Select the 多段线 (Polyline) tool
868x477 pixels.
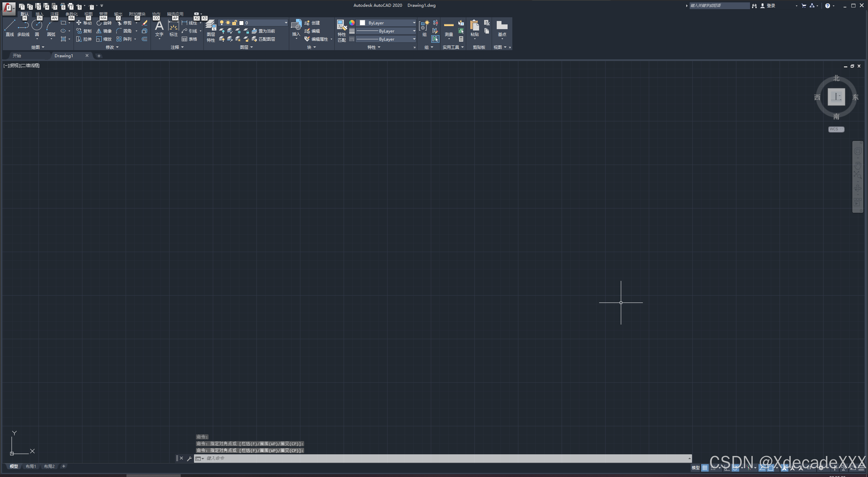23,26
